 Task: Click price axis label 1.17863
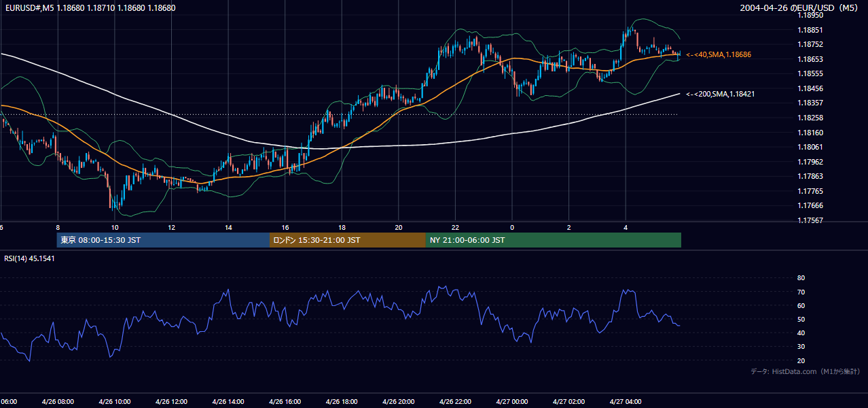810,176
